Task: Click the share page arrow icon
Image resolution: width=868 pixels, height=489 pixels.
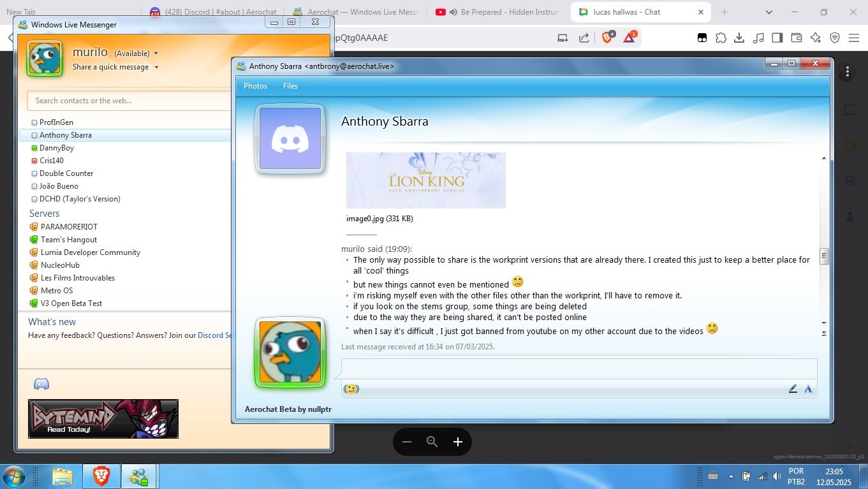Action: pos(584,38)
